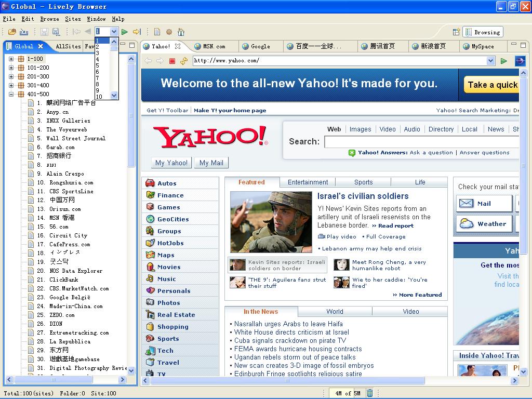Screen dimensions: 532x399
Task: Click the Yahoo search input field
Action: [421, 142]
